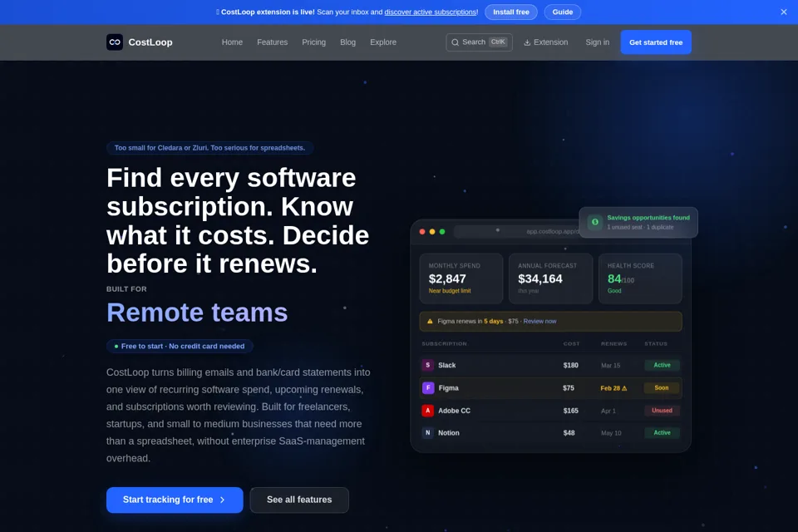Click See all features button

click(299, 500)
